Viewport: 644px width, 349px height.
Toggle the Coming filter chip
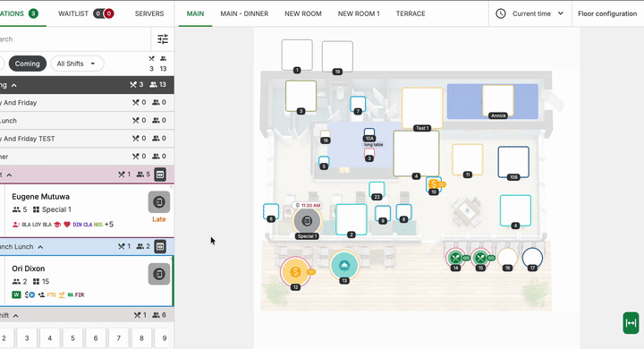pos(28,64)
